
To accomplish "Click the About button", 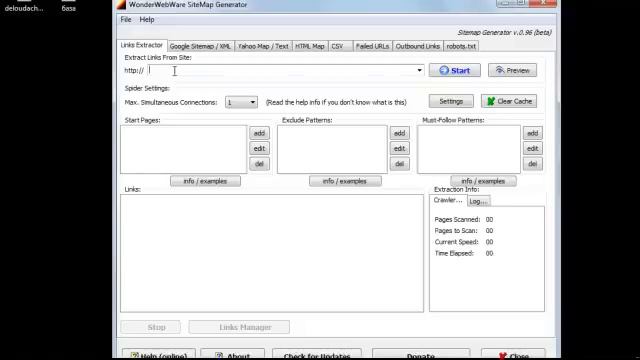I will (232, 354).
